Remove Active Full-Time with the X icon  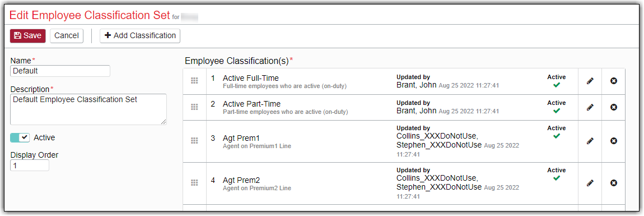(614, 81)
